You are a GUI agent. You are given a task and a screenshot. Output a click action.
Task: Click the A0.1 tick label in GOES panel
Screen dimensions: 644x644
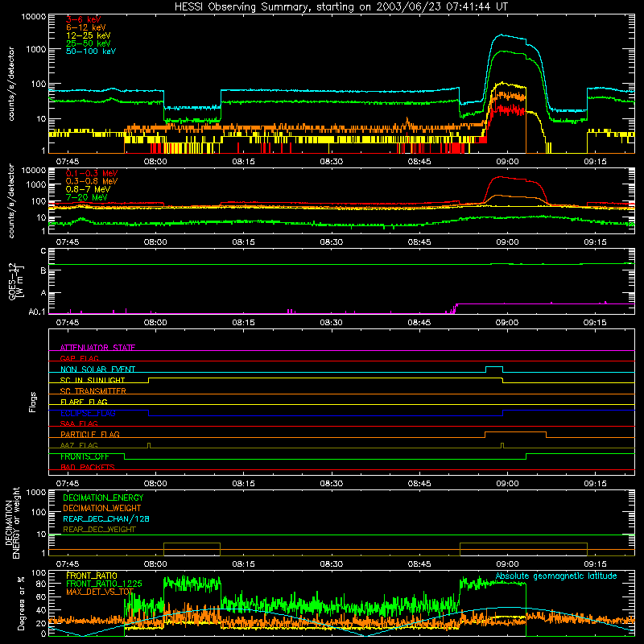pos(37,312)
